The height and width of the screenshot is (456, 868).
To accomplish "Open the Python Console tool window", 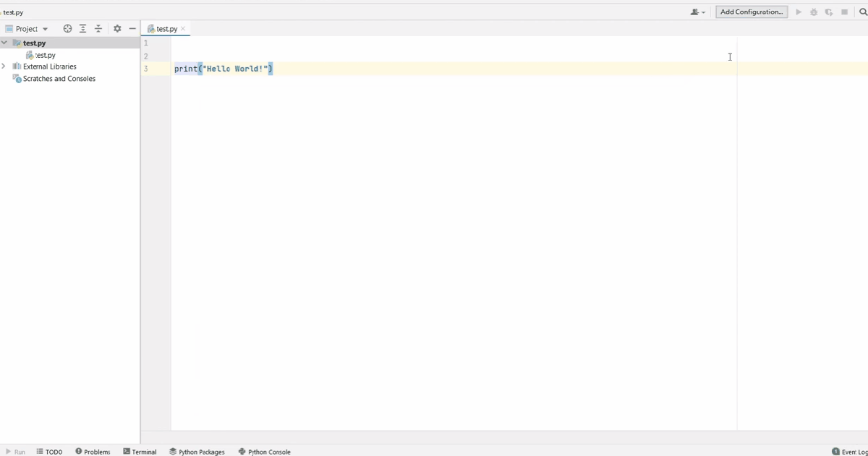I will (x=264, y=452).
